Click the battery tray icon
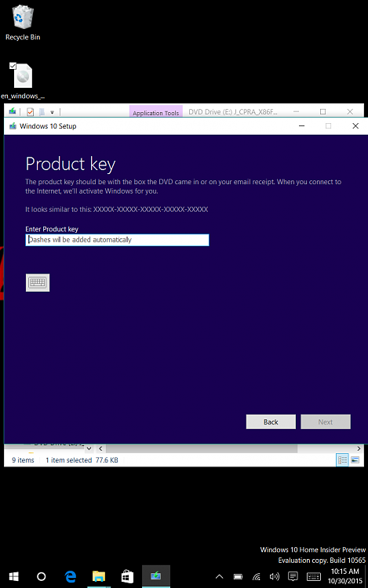Screen dimensions: 368x588 (x=238, y=576)
